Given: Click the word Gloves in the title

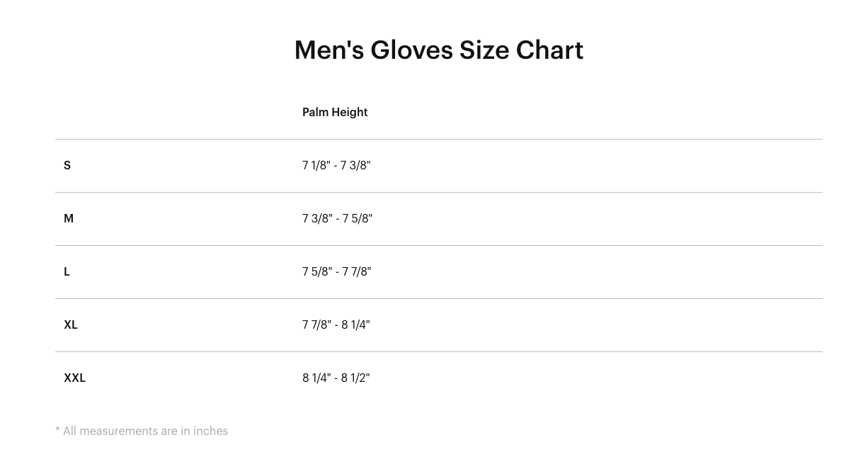Looking at the screenshot, I should pyautogui.click(x=411, y=50).
